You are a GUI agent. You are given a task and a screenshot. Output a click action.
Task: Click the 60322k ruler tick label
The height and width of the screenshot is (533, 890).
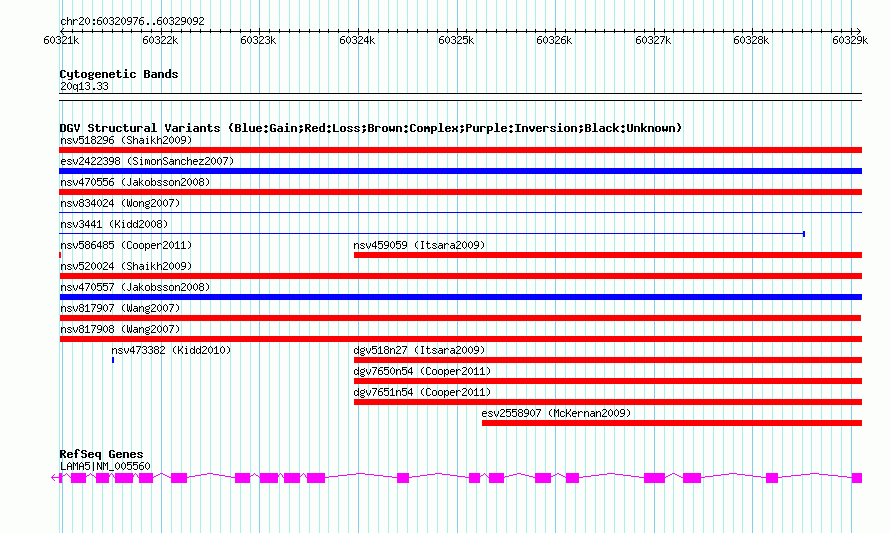(160, 40)
